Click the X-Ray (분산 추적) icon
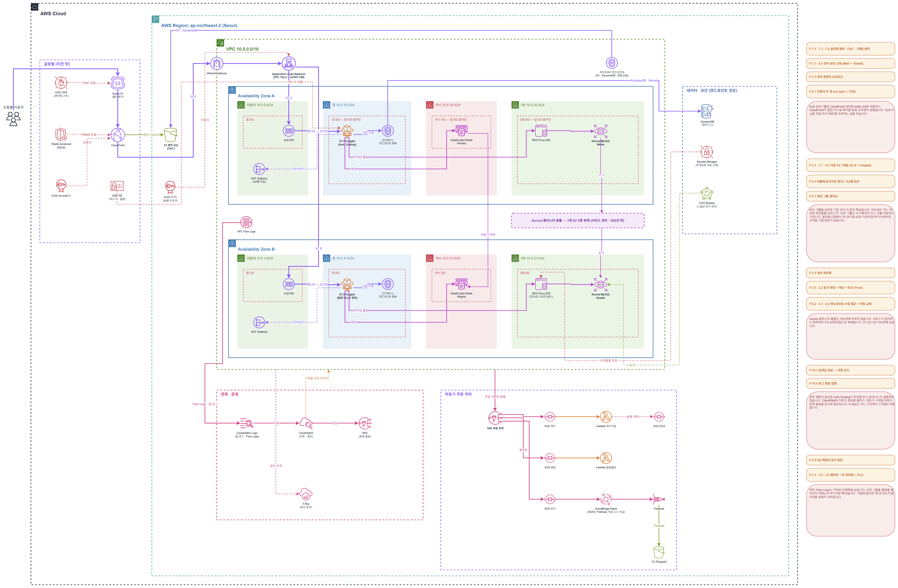Screen dimensions: 898x588 [306, 494]
